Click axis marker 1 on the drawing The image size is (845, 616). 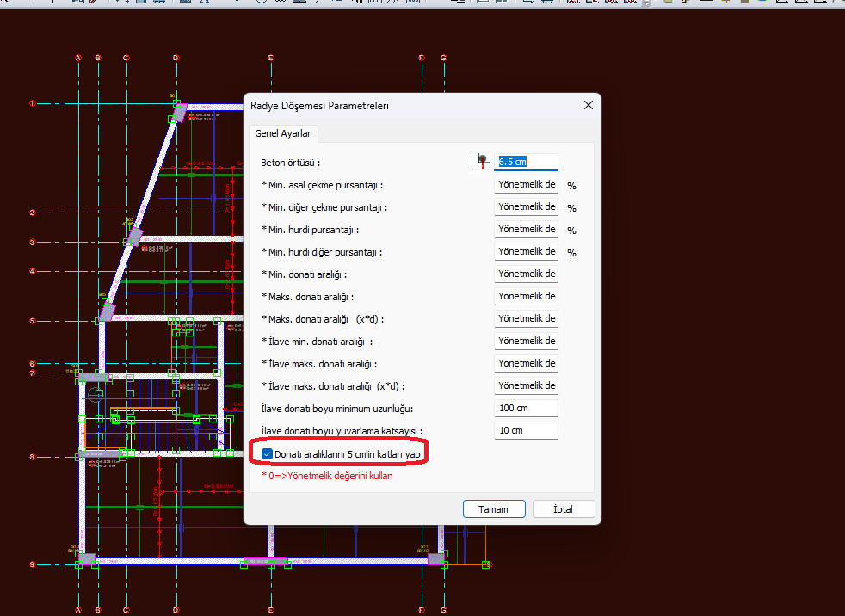(33, 103)
